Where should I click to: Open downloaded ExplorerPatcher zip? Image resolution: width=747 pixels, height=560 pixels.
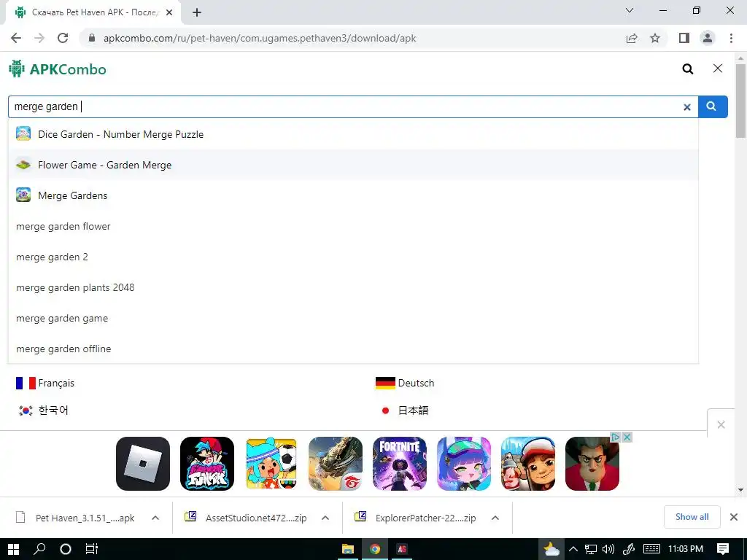[x=415, y=518]
